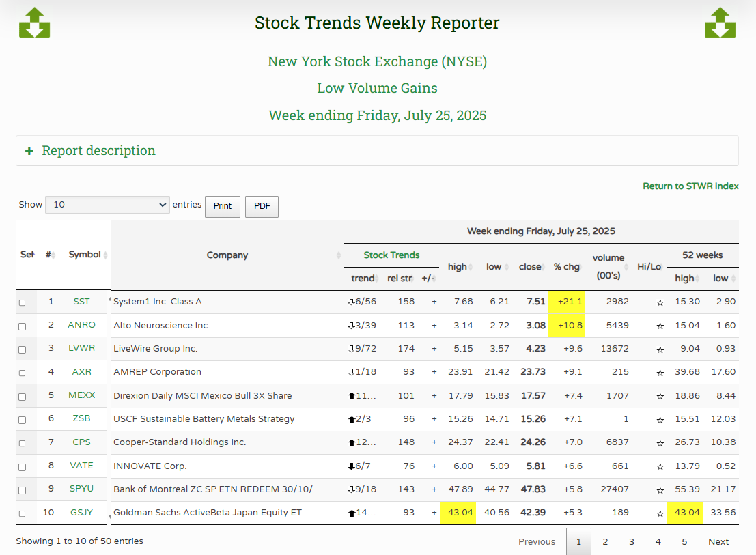Viewport: 756px width, 555px height.
Task: Open the Return to STWR index link
Action: point(690,186)
